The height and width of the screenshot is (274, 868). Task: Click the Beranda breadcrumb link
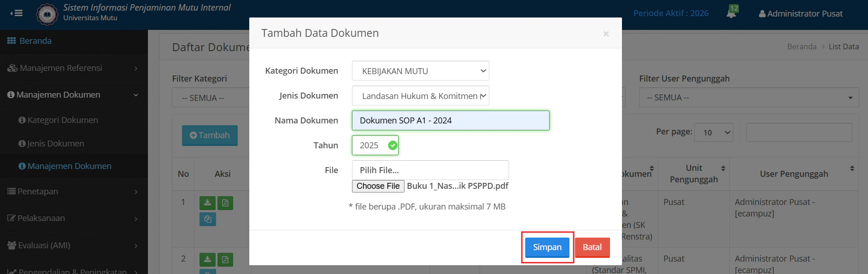(802, 47)
